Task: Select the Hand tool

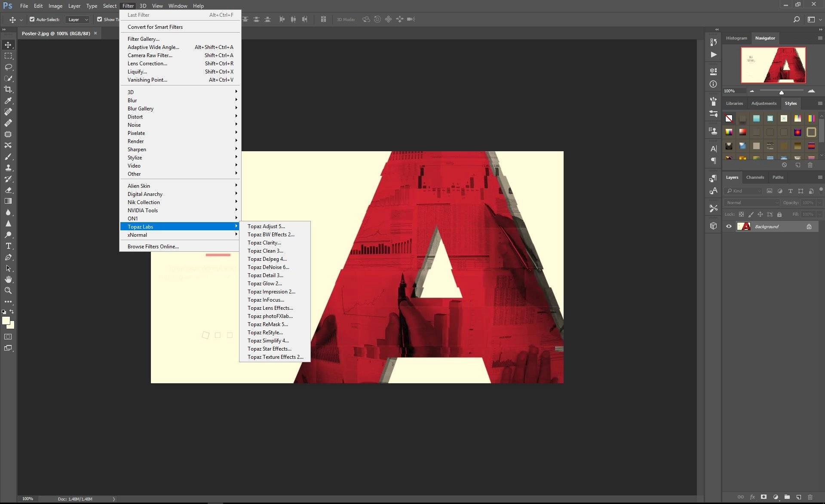Action: (x=8, y=279)
